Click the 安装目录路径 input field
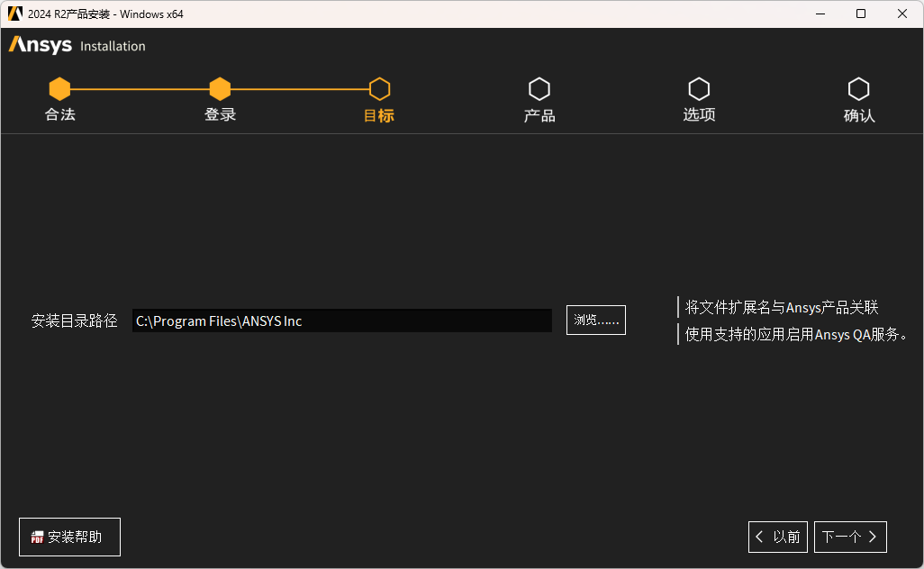 (x=342, y=321)
